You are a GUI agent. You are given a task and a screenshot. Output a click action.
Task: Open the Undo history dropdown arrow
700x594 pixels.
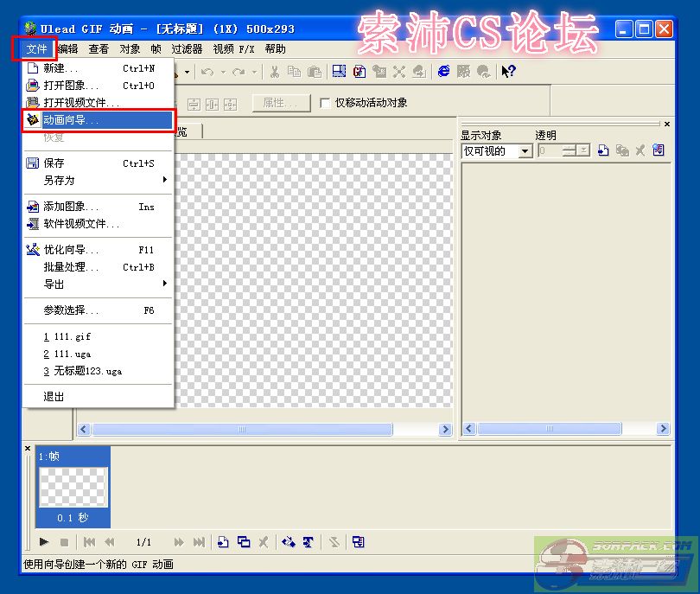coord(223,72)
